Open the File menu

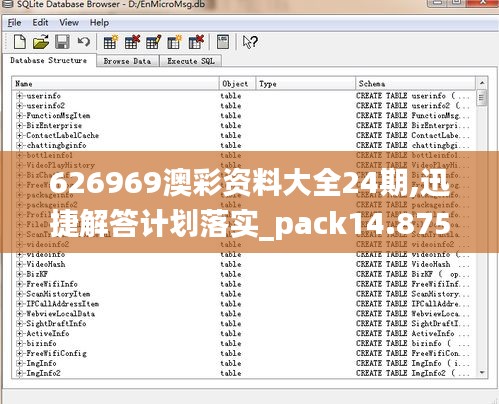tap(14, 23)
